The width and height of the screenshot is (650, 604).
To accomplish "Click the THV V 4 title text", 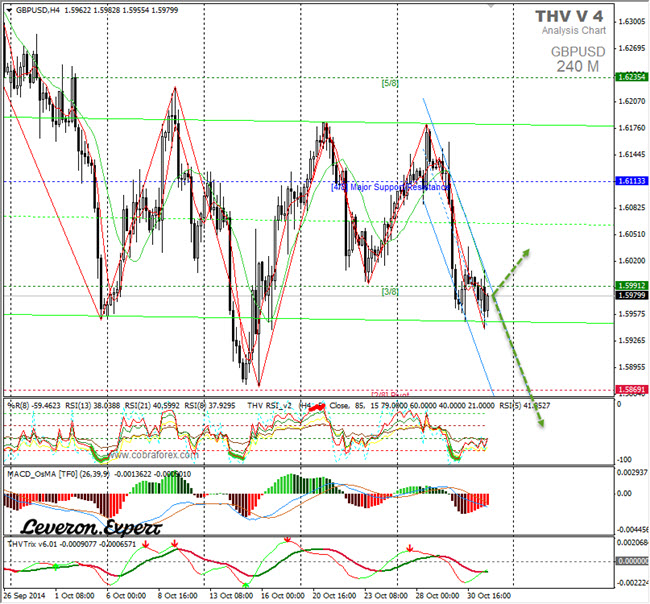I will tap(568, 17).
